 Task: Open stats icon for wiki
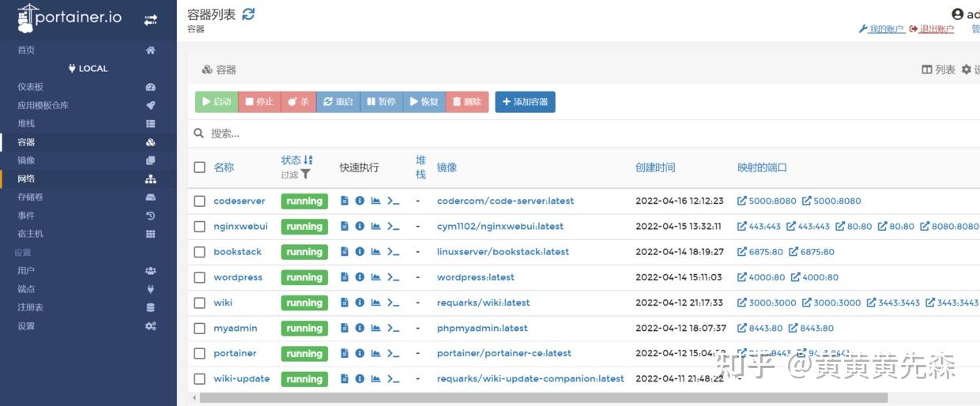375,303
